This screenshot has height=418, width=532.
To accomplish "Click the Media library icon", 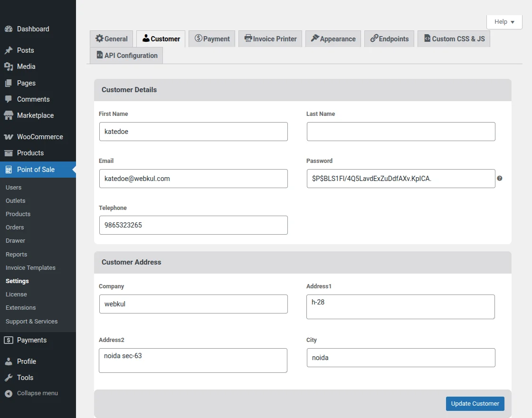I will coord(9,66).
